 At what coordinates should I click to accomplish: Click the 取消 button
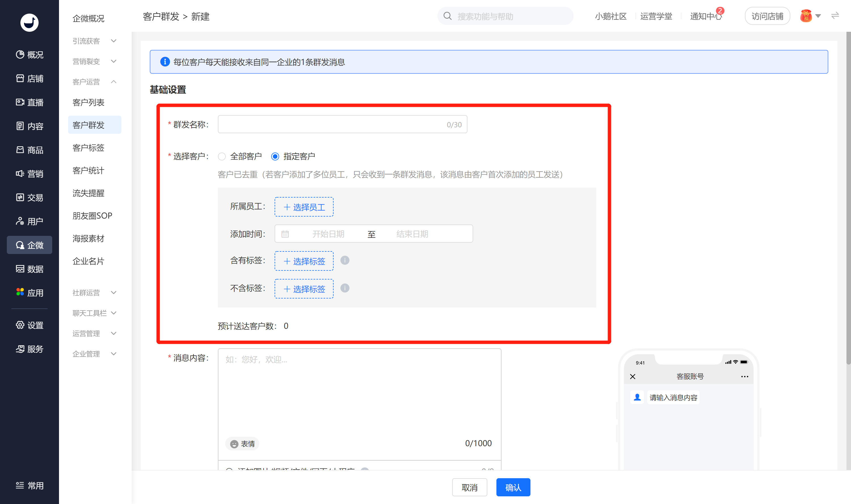(469, 487)
